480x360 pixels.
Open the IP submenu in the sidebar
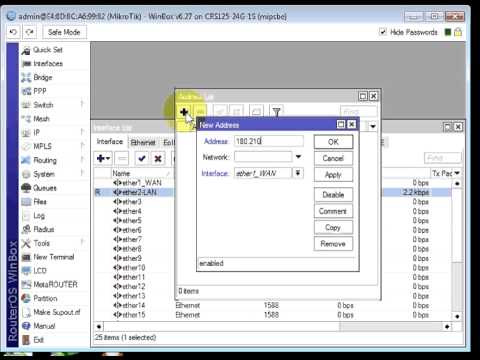(37, 133)
